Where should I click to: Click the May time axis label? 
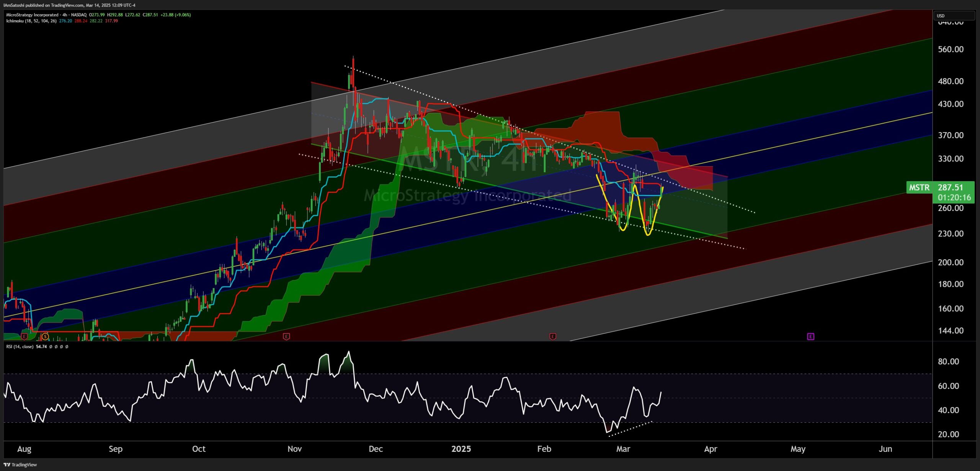click(x=798, y=449)
